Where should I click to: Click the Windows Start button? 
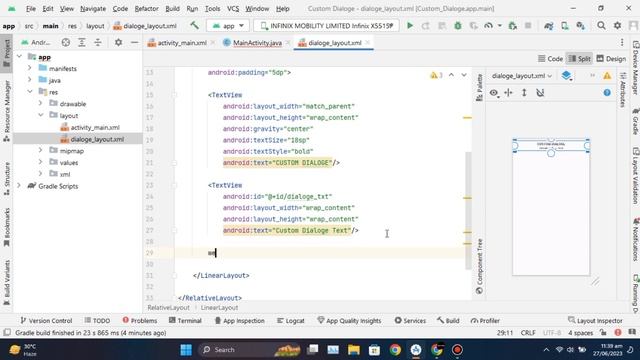point(186,350)
